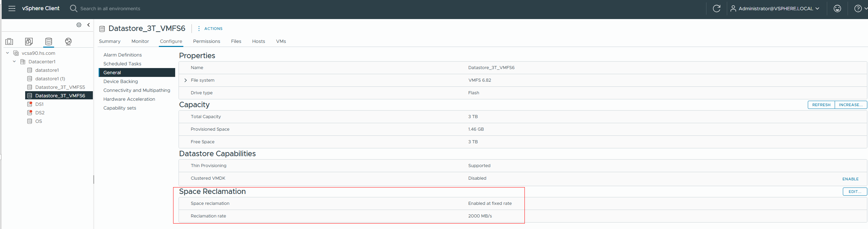The height and width of the screenshot is (229, 868).
Task: Click the vcsa90.hs.com vCenter icon
Action: (x=16, y=53)
